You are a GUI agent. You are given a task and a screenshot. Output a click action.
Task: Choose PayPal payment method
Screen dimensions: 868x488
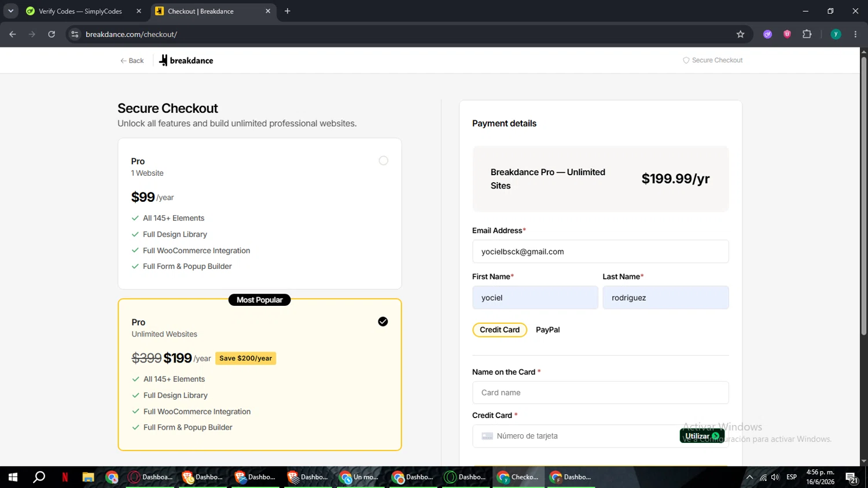547,330
